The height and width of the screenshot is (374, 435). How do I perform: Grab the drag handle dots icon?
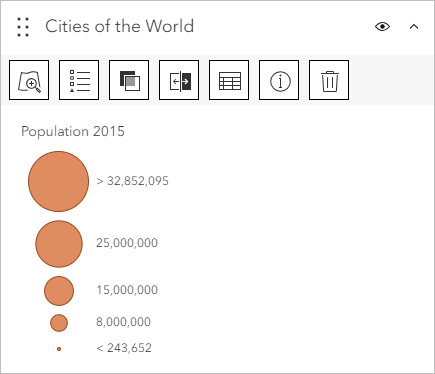(x=23, y=27)
